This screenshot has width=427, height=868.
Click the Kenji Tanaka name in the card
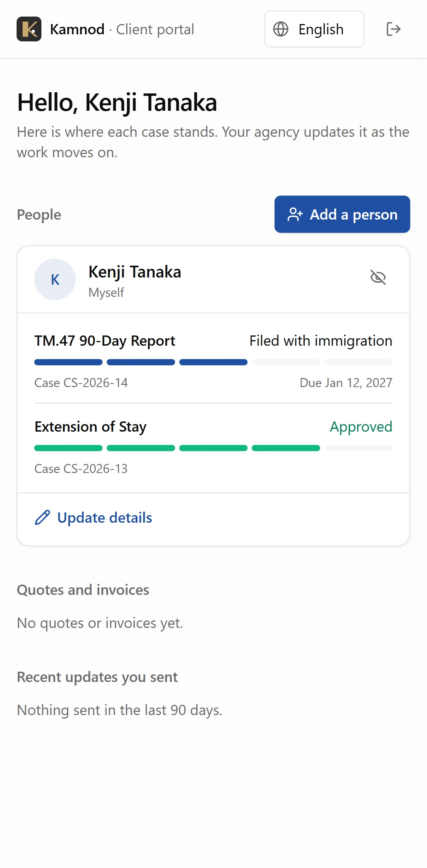(135, 272)
